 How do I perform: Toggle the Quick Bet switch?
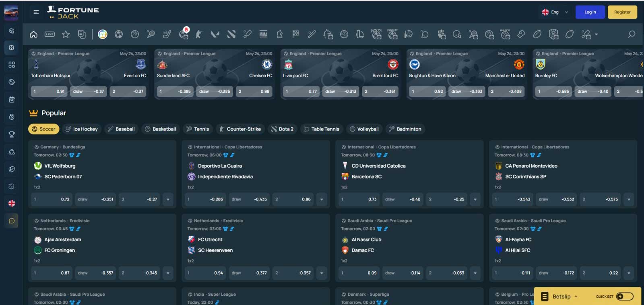(625, 297)
